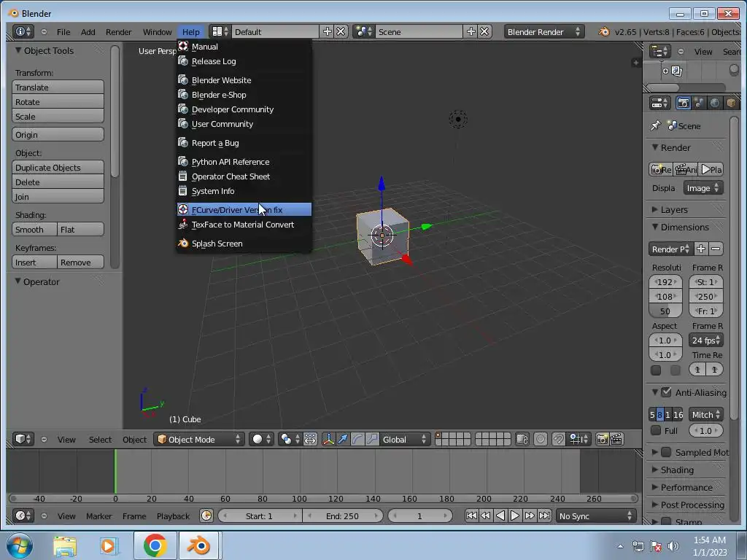Toggle use preview range clock icon
747x560 pixels.
point(206,516)
